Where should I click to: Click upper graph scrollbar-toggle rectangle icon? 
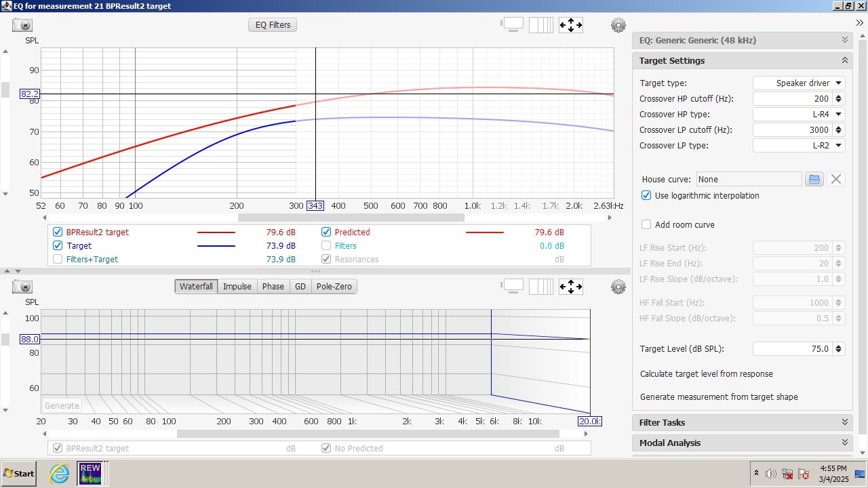click(x=513, y=24)
